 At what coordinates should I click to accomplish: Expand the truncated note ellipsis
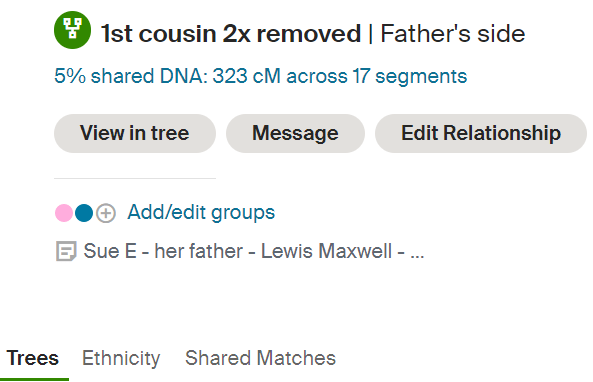click(x=417, y=255)
